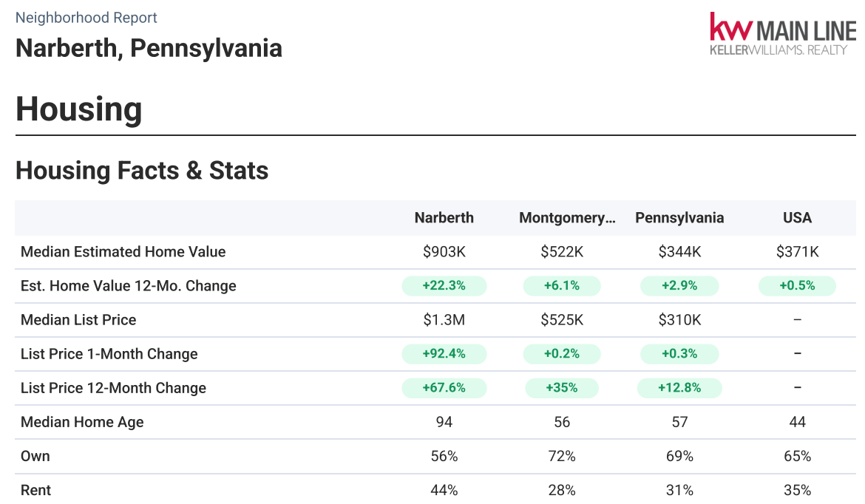
Task: Select the USA column header
Action: [797, 218]
